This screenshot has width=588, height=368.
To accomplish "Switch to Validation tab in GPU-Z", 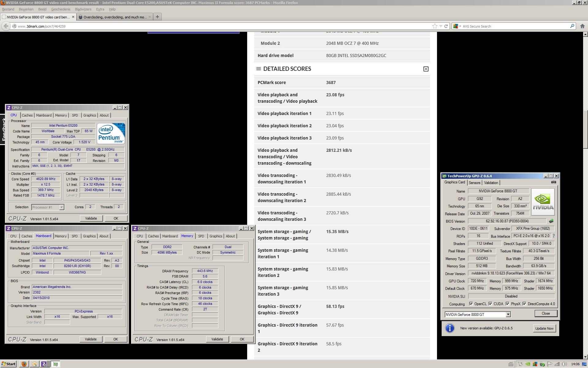I will click(x=491, y=183).
